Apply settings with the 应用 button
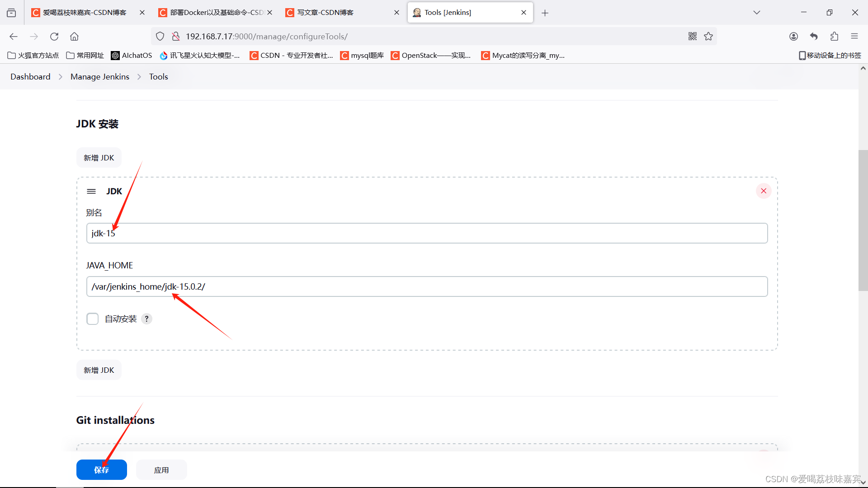The image size is (868, 488). tap(161, 470)
